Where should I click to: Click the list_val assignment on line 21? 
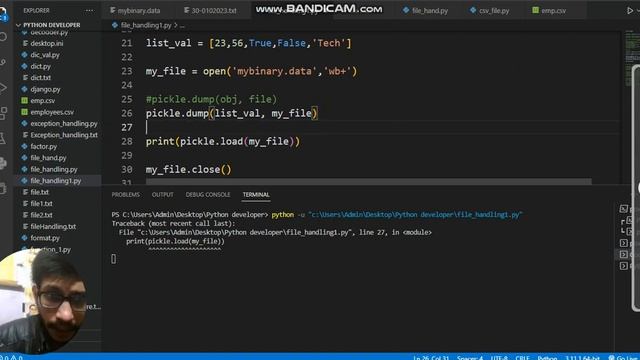click(249, 43)
